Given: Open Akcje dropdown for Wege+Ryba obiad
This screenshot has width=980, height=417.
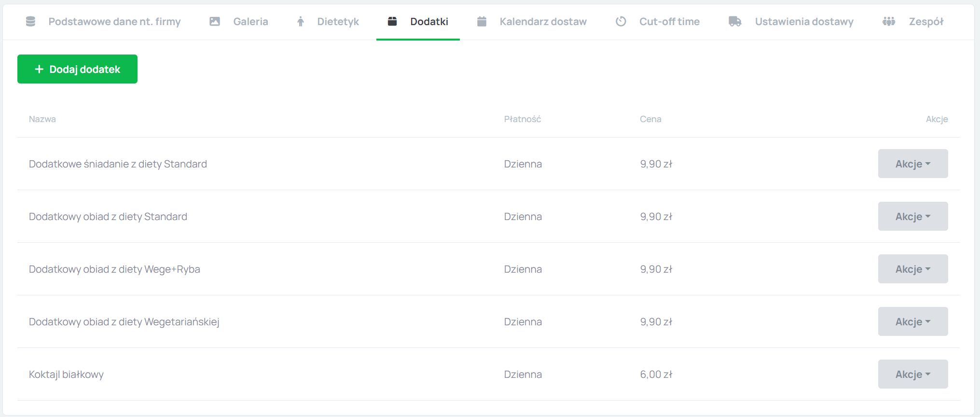Looking at the screenshot, I should 912,269.
